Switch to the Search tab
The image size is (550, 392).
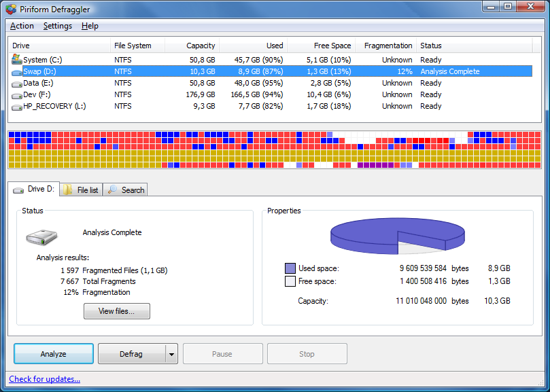(125, 190)
